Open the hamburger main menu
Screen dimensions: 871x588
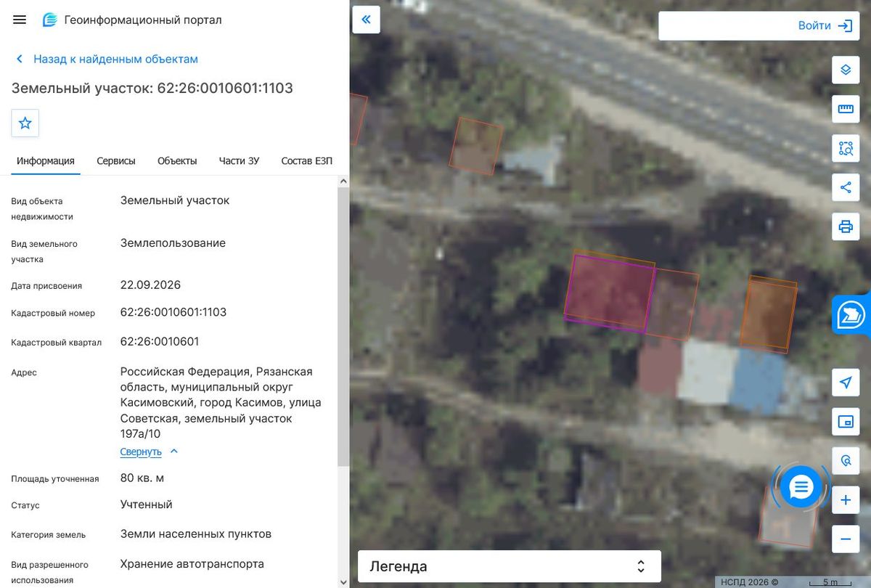click(20, 20)
